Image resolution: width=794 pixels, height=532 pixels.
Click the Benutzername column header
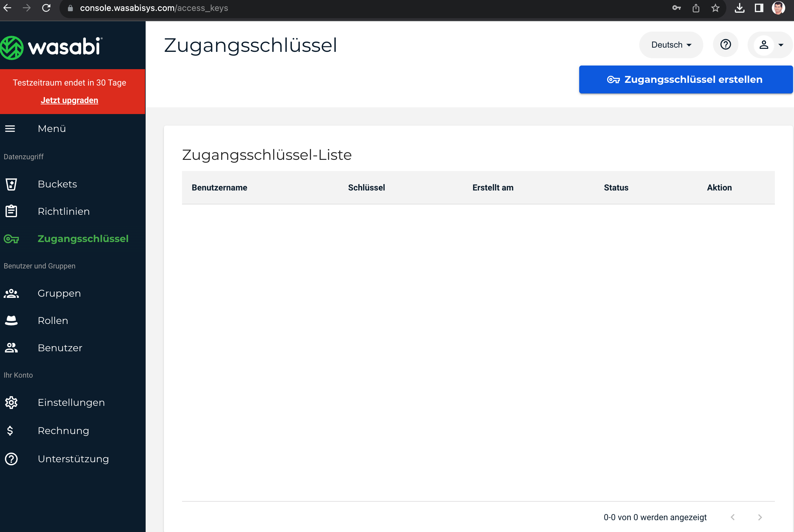click(219, 188)
